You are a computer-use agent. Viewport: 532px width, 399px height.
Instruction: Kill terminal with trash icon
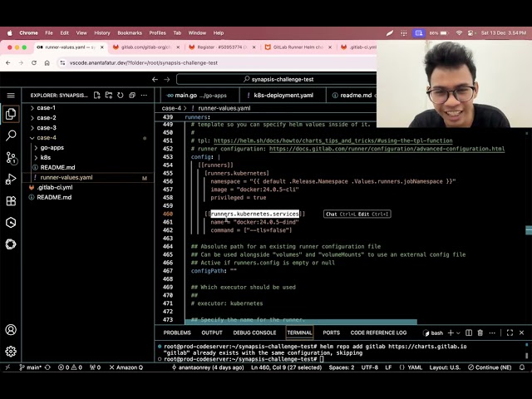tap(480, 332)
